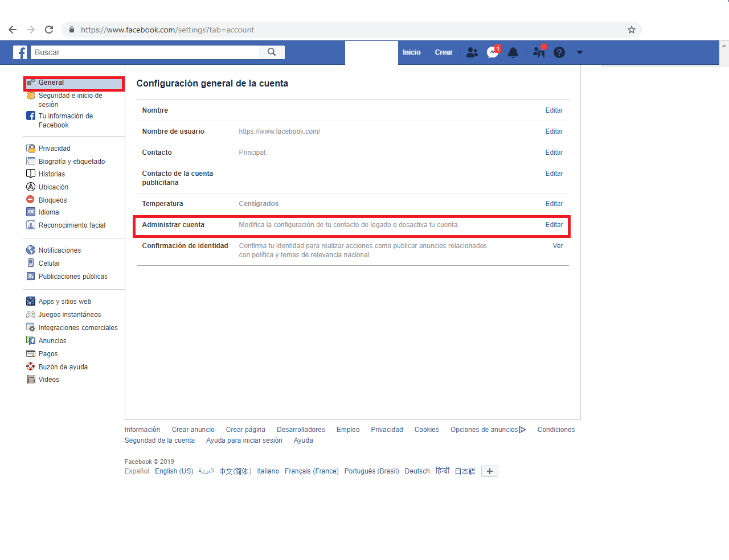The image size is (729, 560).
Task: Open Reconocimiento facial settings
Action: (72, 225)
